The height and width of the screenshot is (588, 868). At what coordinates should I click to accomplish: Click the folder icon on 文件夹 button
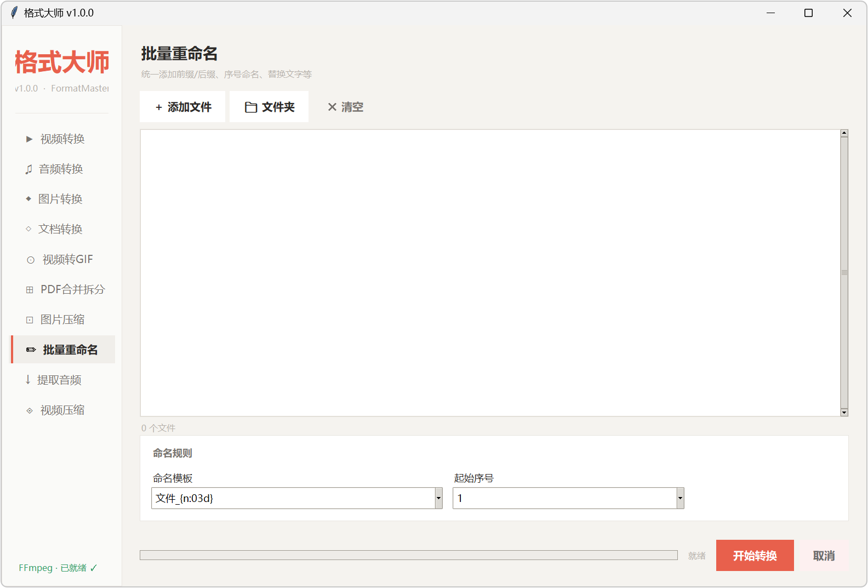[251, 107]
